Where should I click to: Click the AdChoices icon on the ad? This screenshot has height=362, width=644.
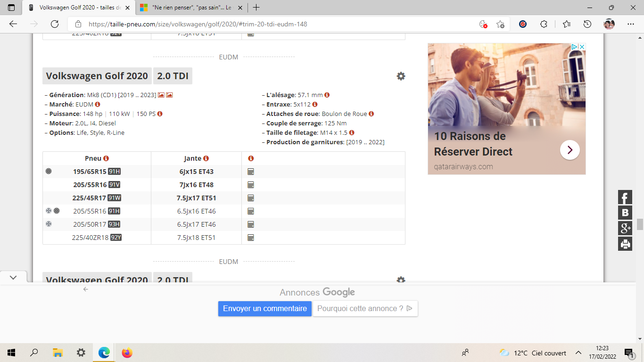pyautogui.click(x=575, y=47)
